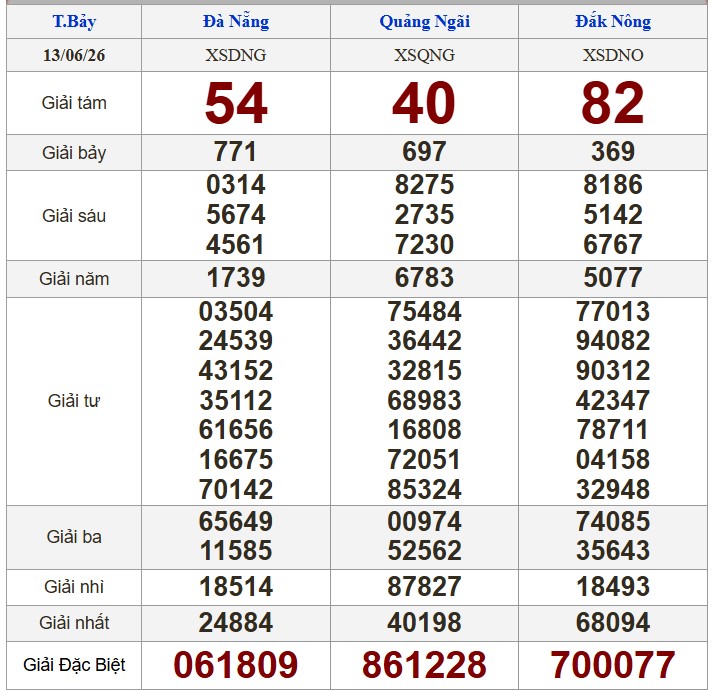
Task: Select the Giải nhất row label
Action: [x=74, y=623]
